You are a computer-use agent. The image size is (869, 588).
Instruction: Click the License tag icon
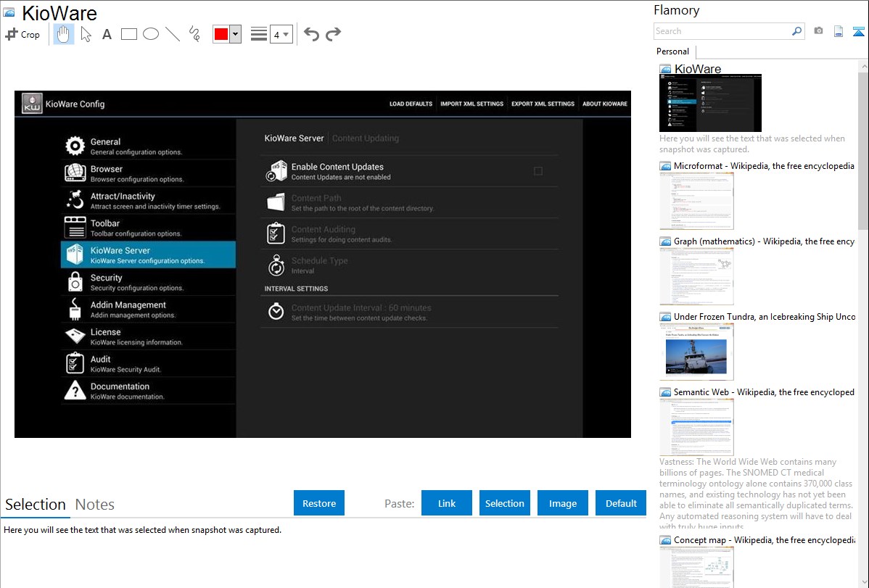pyautogui.click(x=75, y=336)
